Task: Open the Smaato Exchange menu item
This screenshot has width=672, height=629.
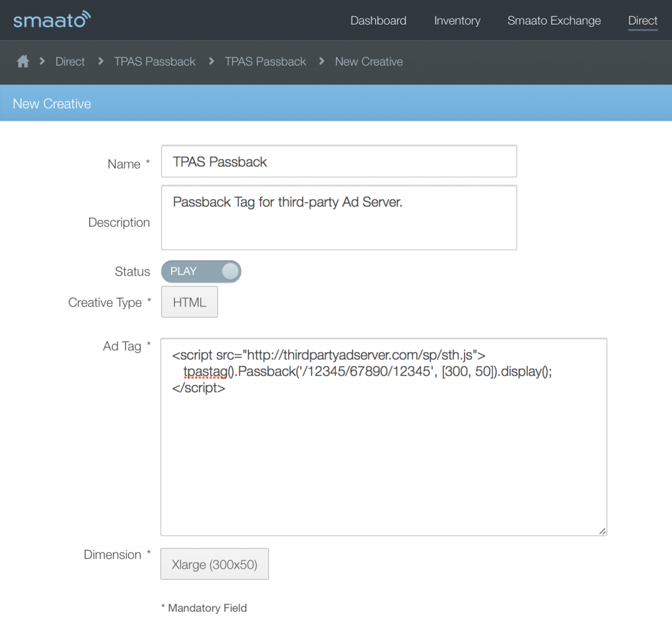Action: 554,20
